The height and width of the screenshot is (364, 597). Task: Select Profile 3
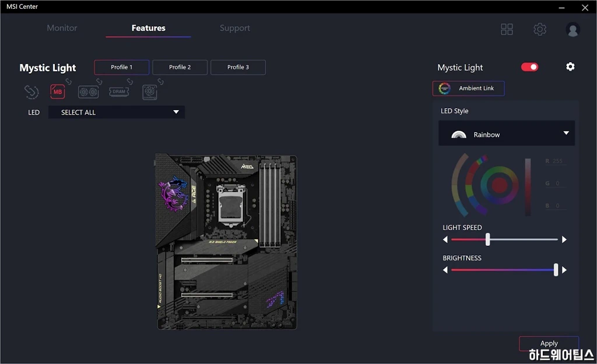click(x=238, y=67)
